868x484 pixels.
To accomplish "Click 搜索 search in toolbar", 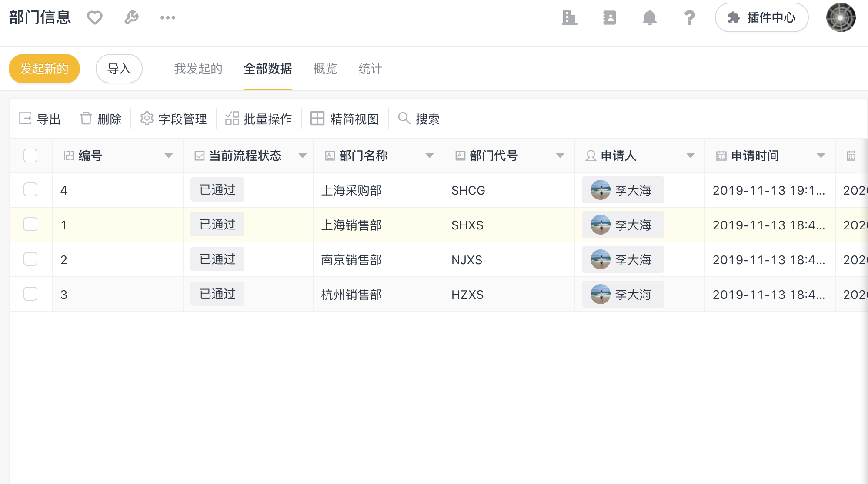I will (x=419, y=119).
